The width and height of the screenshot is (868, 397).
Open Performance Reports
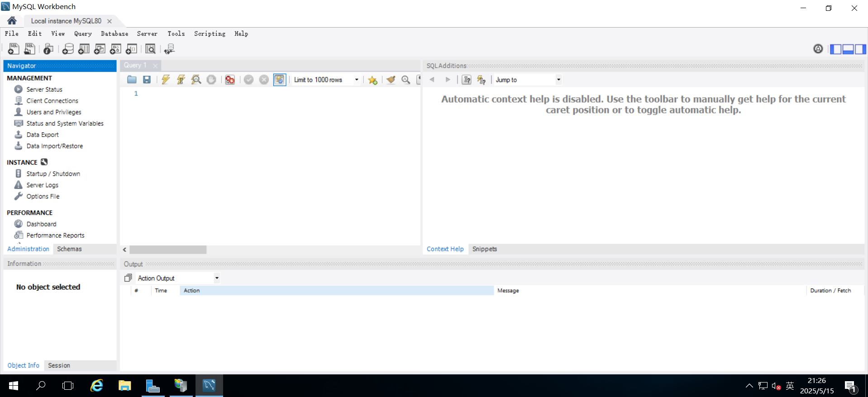55,235
